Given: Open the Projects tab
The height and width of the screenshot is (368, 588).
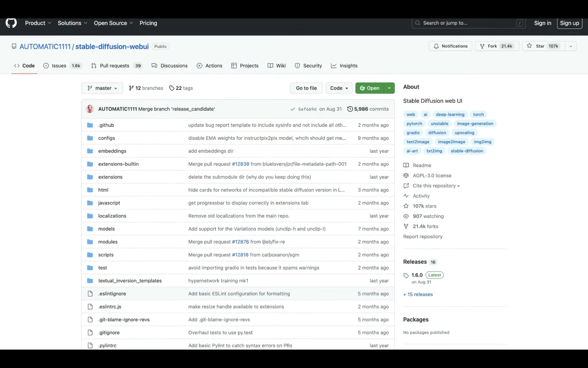Looking at the screenshot, I should (x=245, y=66).
